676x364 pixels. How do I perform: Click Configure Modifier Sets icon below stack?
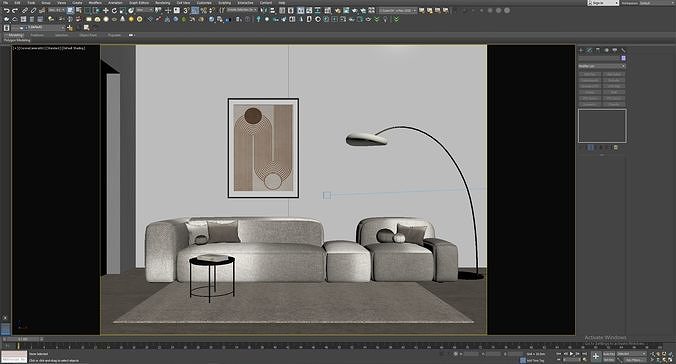point(615,147)
